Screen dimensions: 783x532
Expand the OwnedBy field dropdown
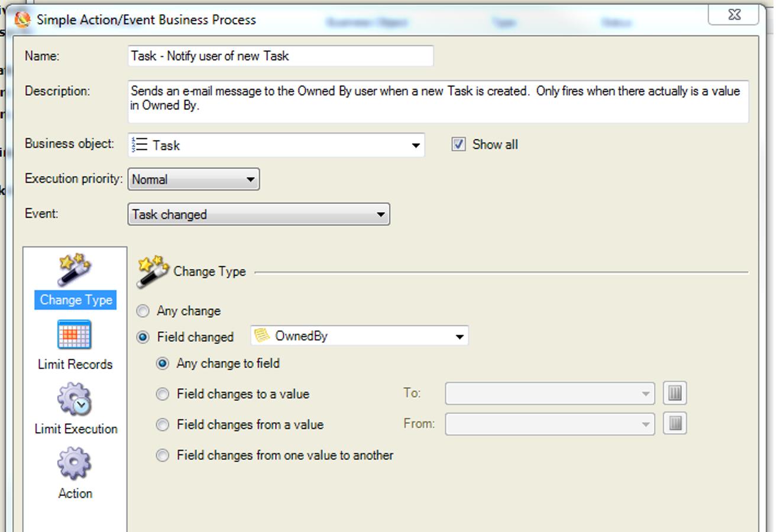pyautogui.click(x=459, y=336)
